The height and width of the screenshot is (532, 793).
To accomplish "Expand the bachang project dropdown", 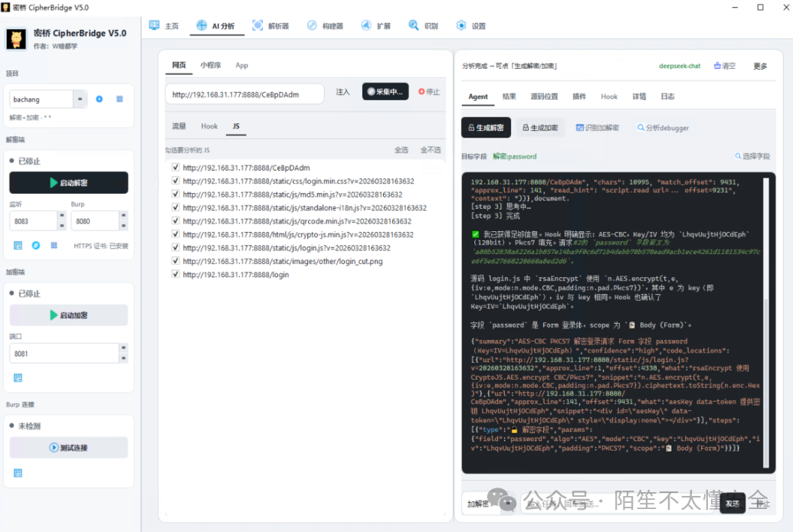I will click(80, 99).
